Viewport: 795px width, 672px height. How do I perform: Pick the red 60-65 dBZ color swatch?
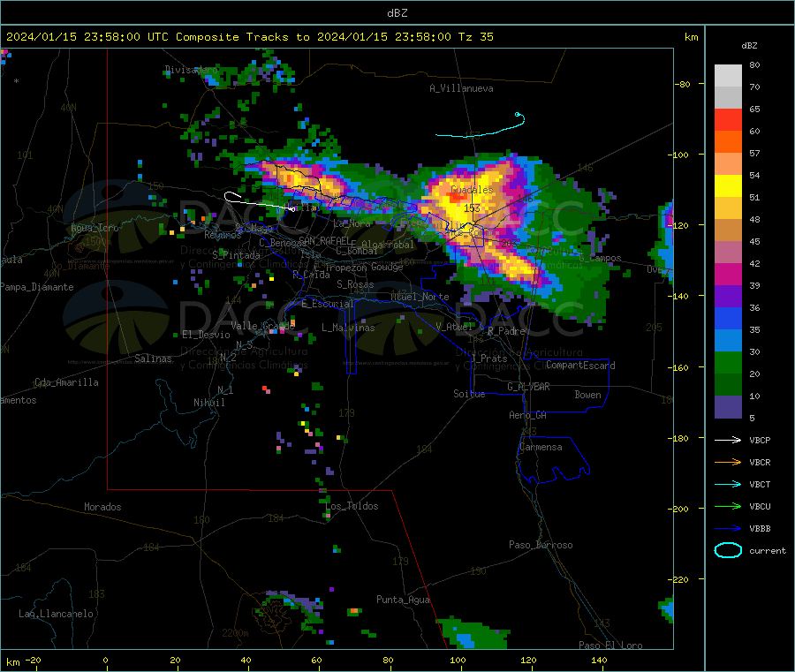pos(728,119)
